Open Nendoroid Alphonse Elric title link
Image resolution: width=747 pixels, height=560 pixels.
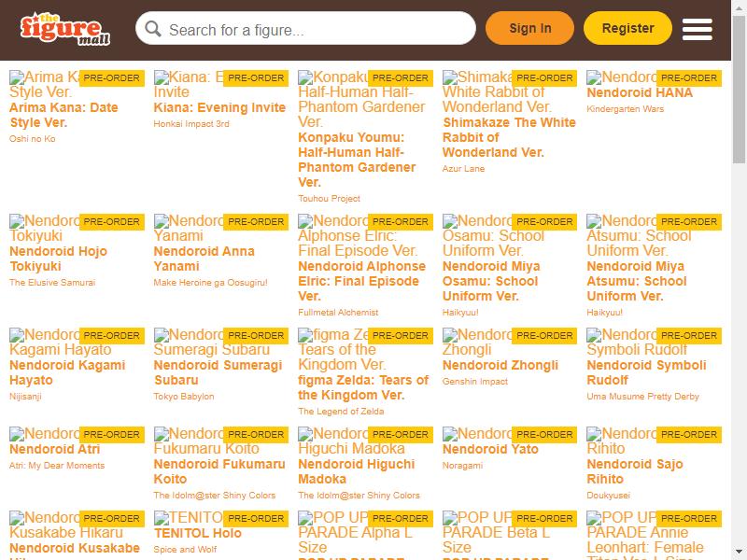[361, 281]
